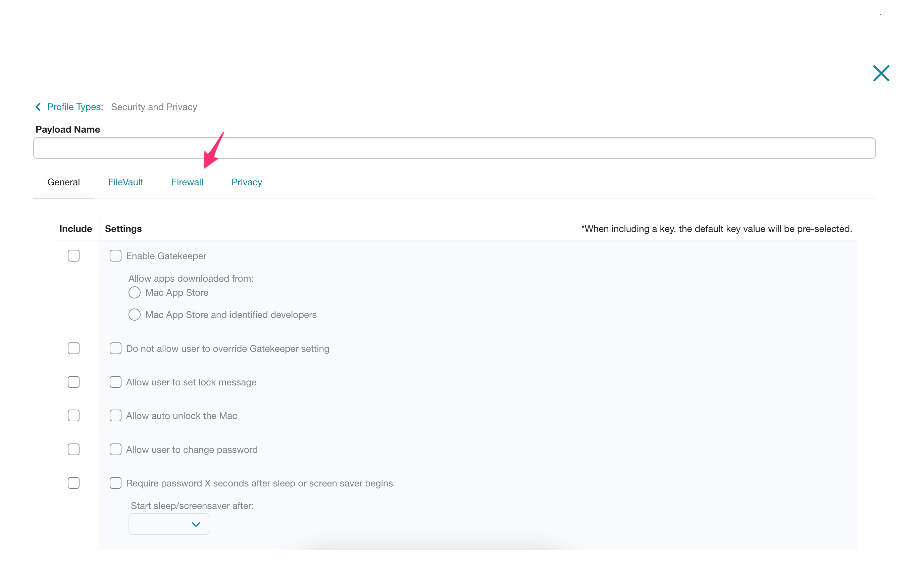Select Mac App Store and identified developers
924x564 pixels.
134,315
